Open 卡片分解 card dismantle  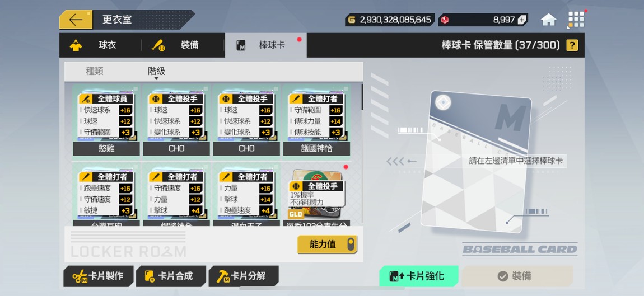point(244,276)
